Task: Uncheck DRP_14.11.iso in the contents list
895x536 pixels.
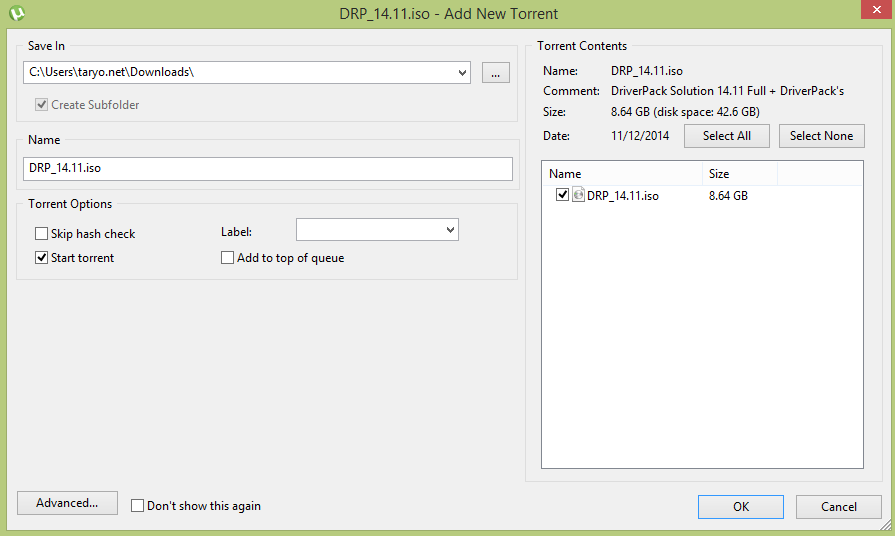Action: [562, 195]
